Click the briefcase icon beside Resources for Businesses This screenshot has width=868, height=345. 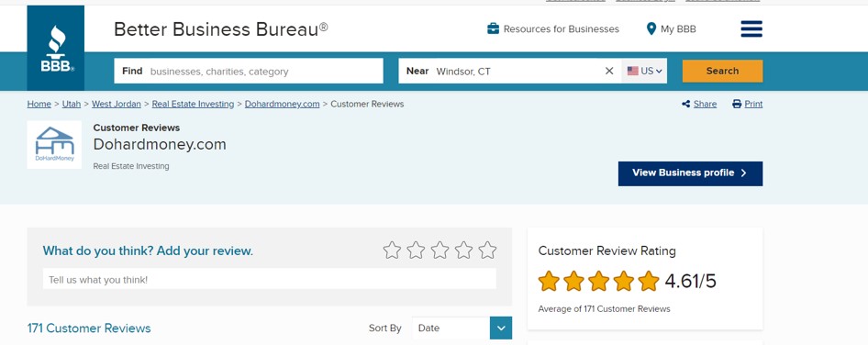pos(493,28)
